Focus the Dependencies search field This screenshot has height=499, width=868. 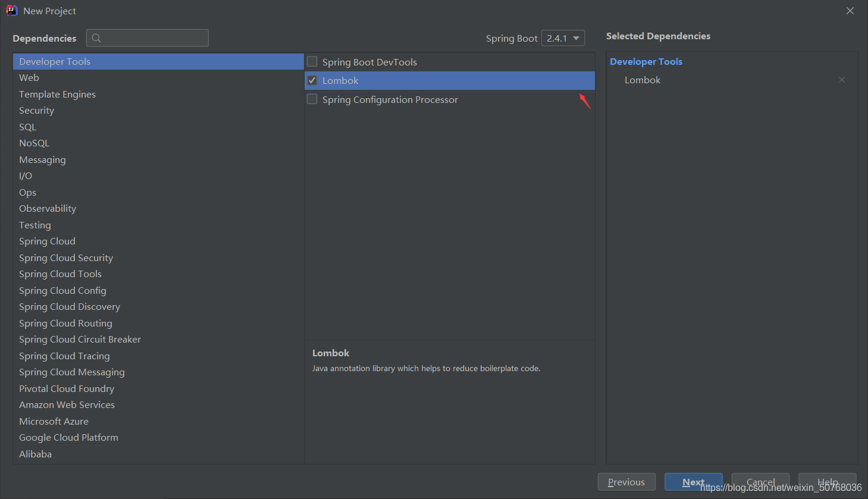(x=148, y=38)
